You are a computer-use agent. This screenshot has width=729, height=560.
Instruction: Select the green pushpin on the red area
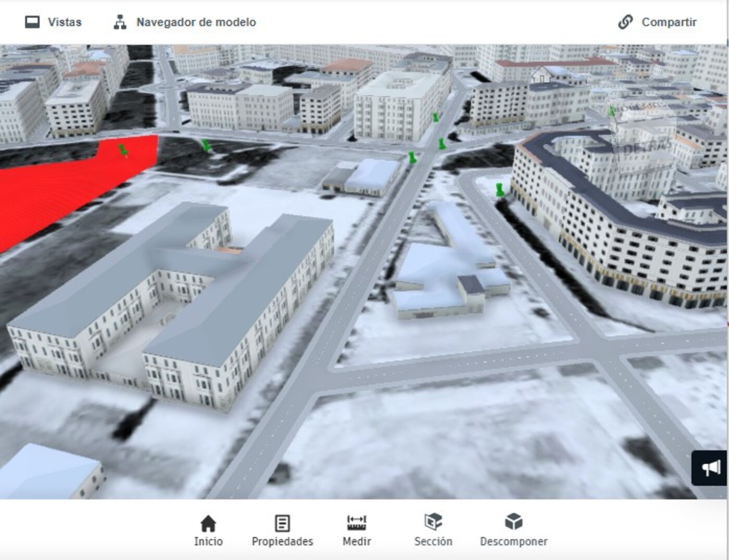point(123,150)
